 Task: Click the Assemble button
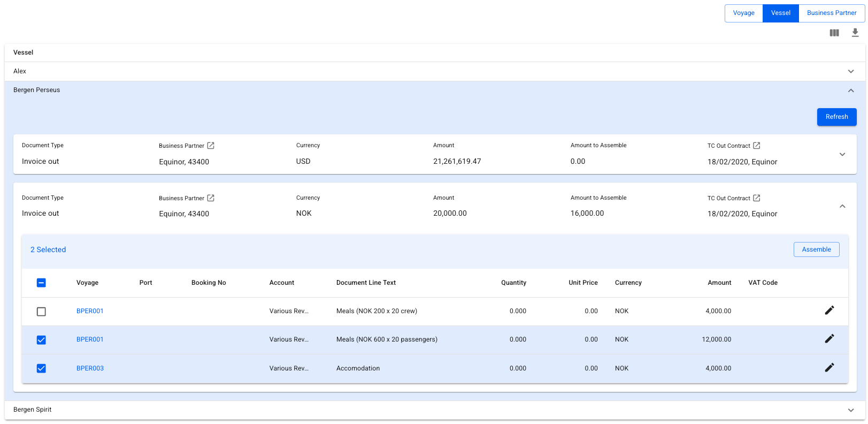pyautogui.click(x=816, y=249)
